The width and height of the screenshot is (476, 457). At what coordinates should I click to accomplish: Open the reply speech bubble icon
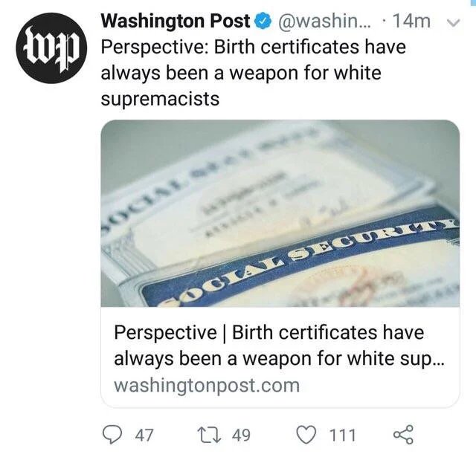[x=112, y=435]
